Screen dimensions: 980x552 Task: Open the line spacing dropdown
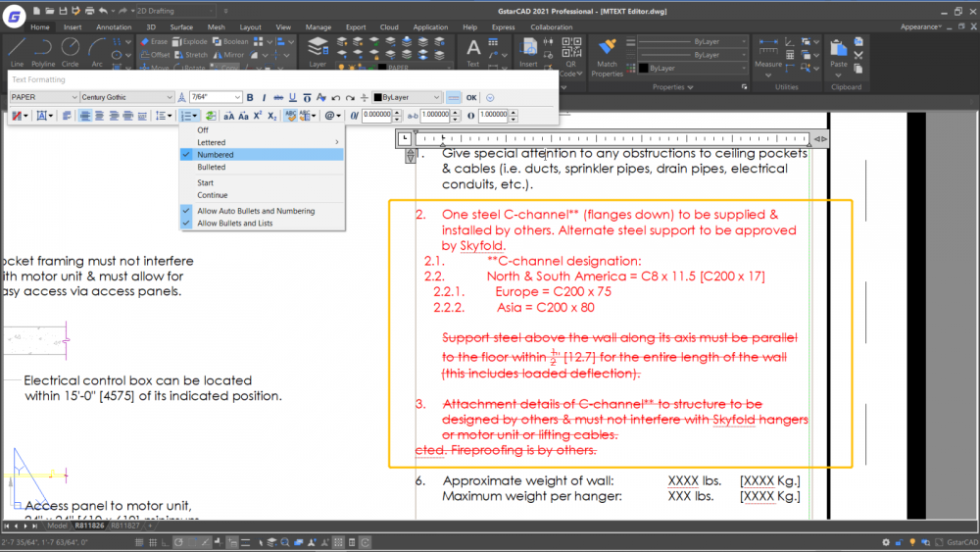(x=164, y=116)
